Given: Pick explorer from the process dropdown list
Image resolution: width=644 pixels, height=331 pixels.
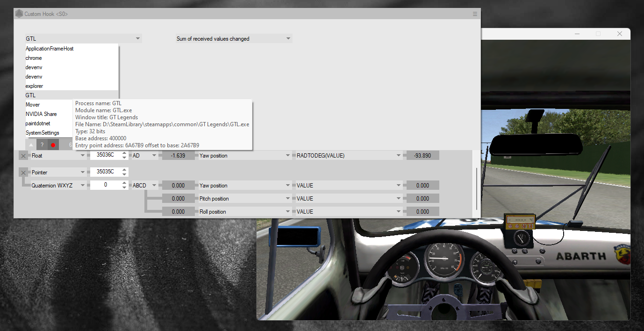Looking at the screenshot, I should pyautogui.click(x=35, y=86).
